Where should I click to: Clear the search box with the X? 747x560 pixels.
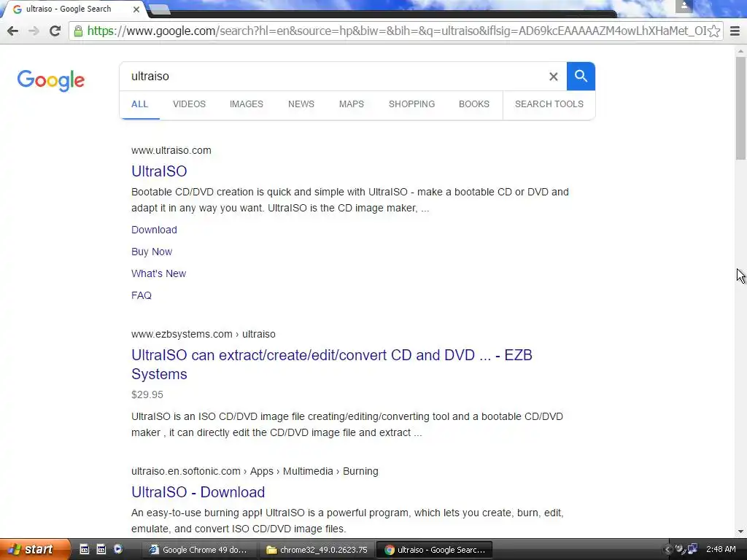click(553, 76)
